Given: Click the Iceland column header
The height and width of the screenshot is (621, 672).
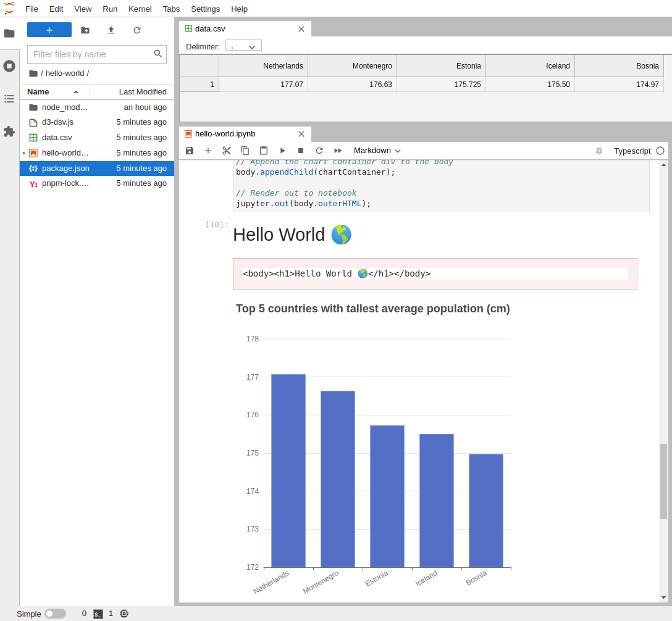Looking at the screenshot, I should pos(530,66).
